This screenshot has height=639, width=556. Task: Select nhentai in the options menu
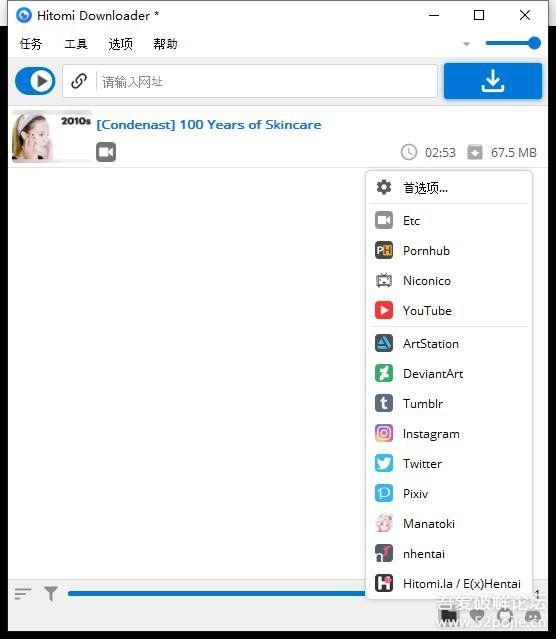coord(449,553)
